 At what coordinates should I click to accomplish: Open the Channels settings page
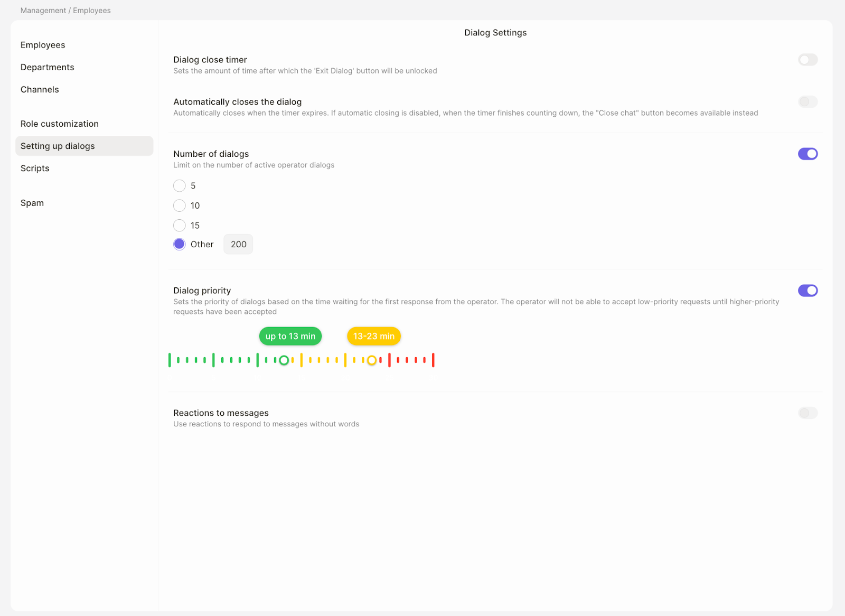coord(40,89)
